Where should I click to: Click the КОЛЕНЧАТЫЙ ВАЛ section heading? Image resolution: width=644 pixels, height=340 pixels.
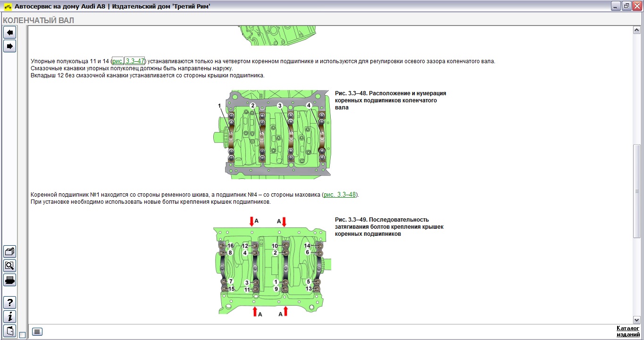(39, 21)
